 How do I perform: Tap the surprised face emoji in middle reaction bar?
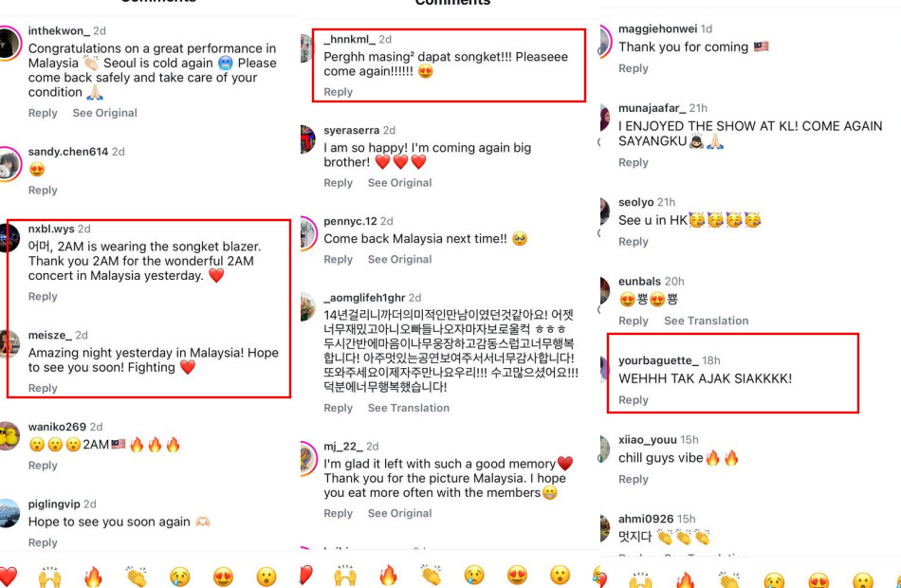click(x=560, y=575)
